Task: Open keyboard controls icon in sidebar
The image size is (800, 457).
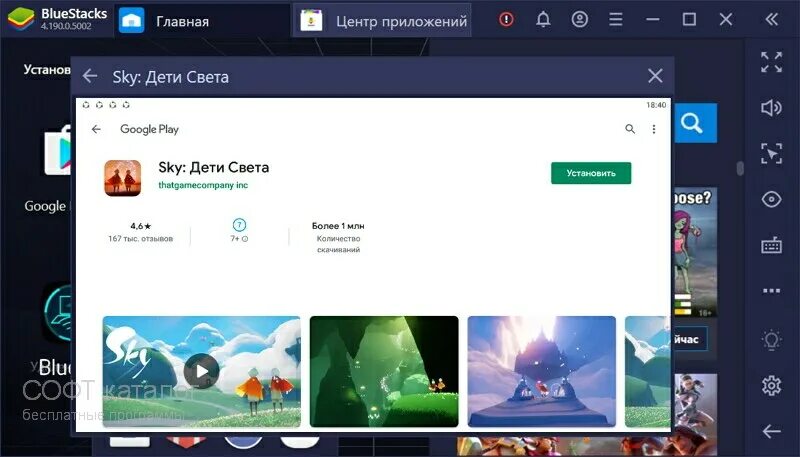Action: click(771, 245)
